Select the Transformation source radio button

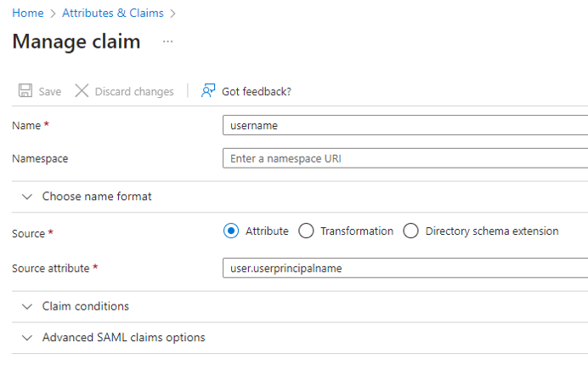coord(307,231)
